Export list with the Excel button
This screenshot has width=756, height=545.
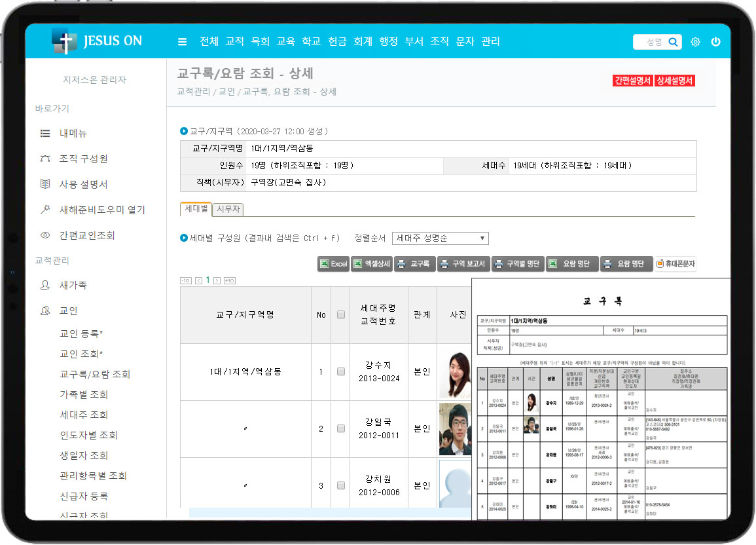333,264
